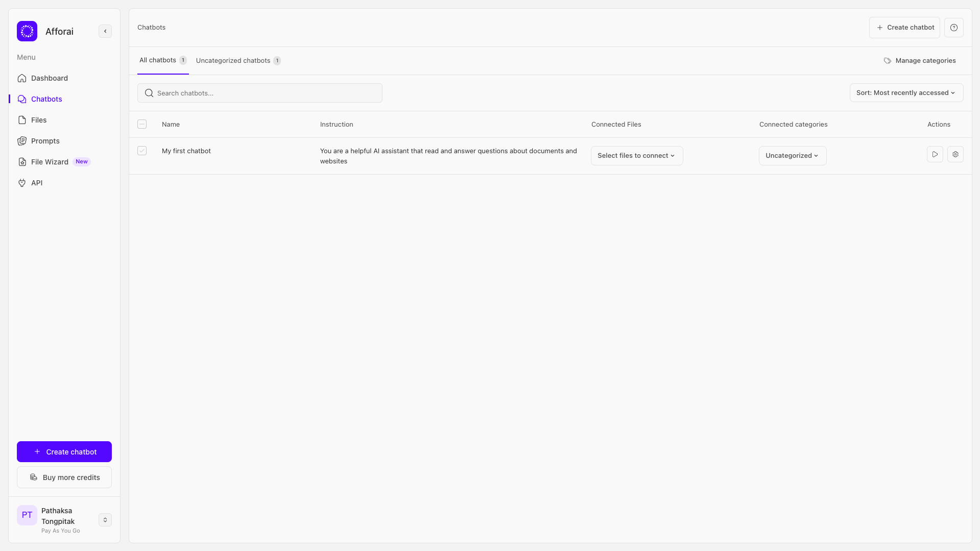Image resolution: width=980 pixels, height=551 pixels.
Task: Click the Manage categories tag icon
Action: 888,61
